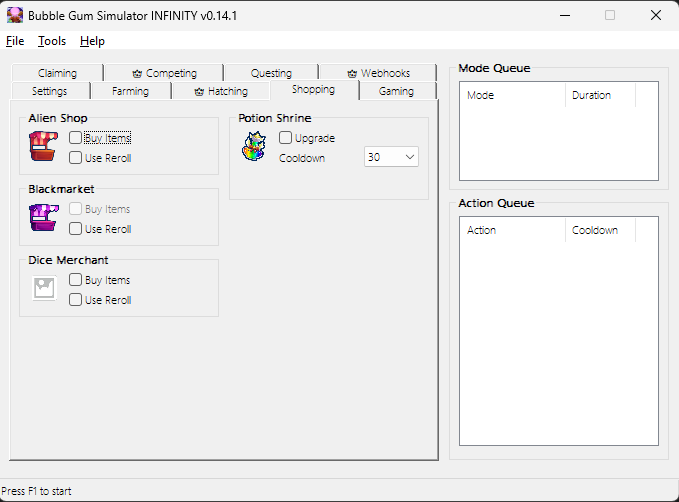Click the Dice Merchant placeholder image icon

pyautogui.click(x=44, y=288)
